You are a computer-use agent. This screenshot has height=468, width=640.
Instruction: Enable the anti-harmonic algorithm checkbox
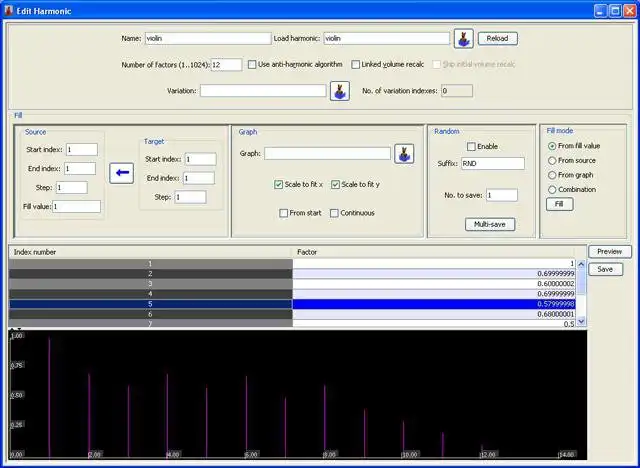251,65
